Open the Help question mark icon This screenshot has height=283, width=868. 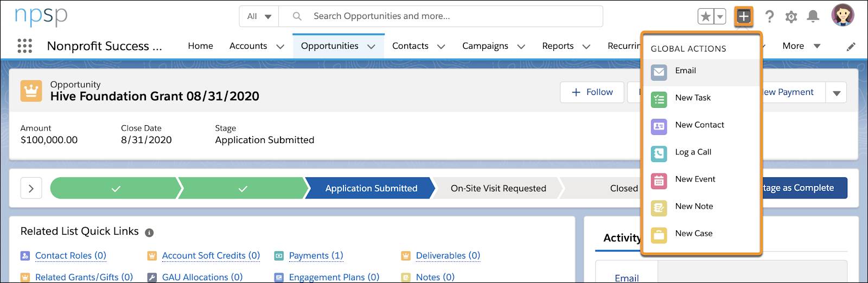769,16
